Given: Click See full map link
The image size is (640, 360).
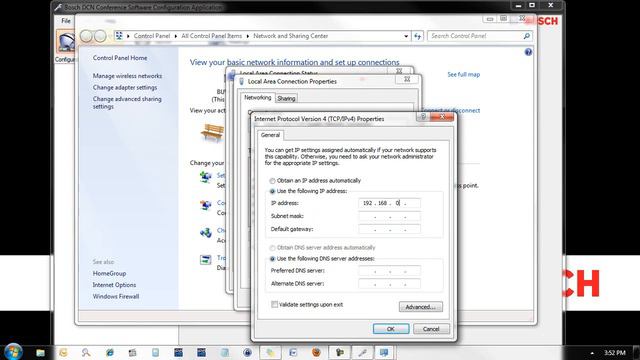Looking at the screenshot, I should pyautogui.click(x=463, y=74).
